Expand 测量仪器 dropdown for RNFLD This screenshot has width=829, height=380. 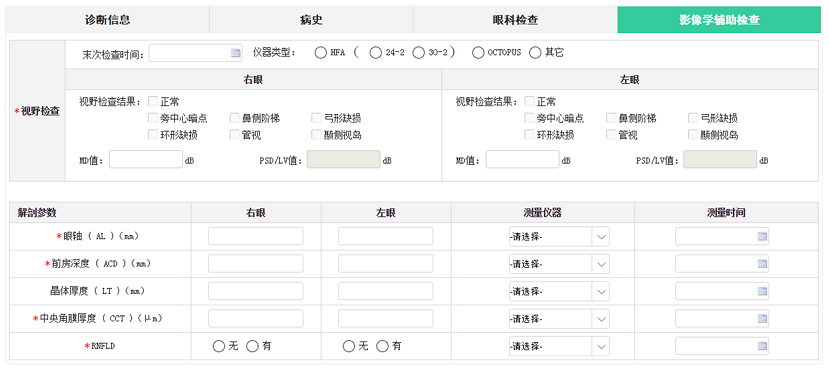pos(559,346)
